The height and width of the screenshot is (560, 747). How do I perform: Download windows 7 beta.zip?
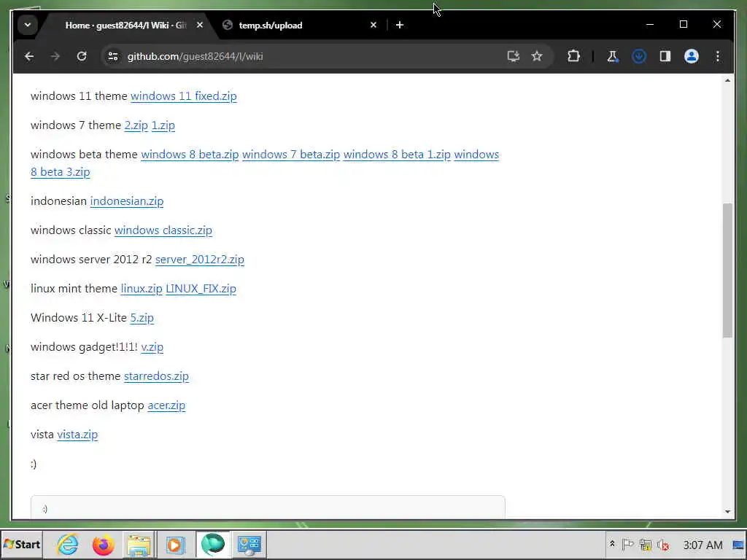[x=291, y=155]
